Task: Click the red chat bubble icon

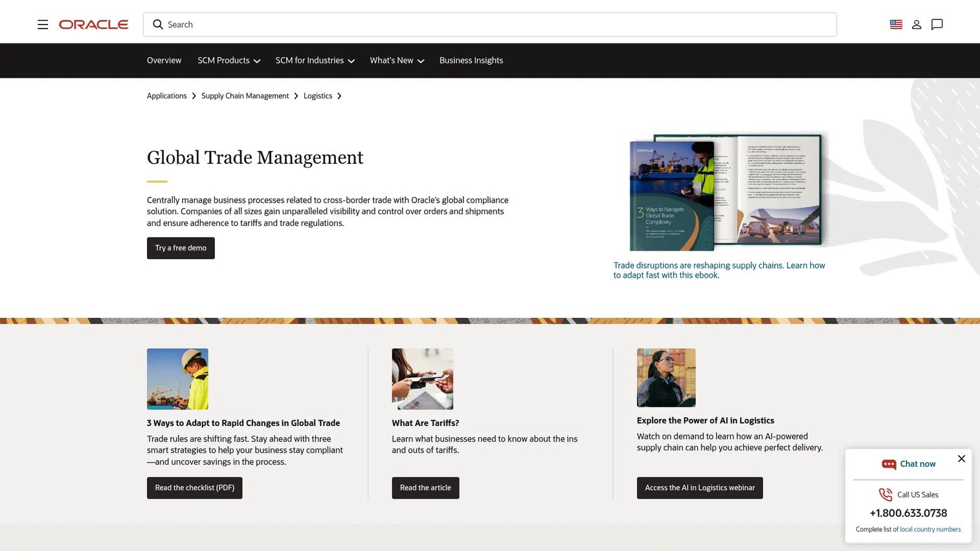Action: pyautogui.click(x=889, y=464)
